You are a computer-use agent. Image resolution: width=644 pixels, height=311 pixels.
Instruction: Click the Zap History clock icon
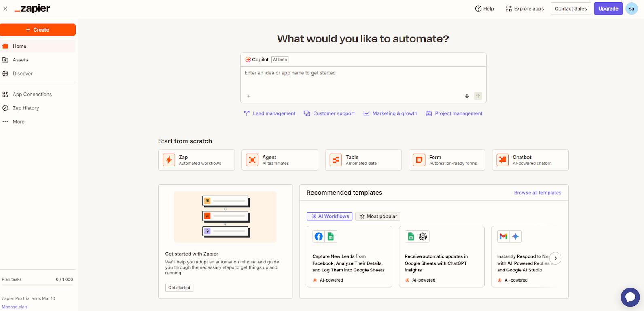[x=5, y=108]
